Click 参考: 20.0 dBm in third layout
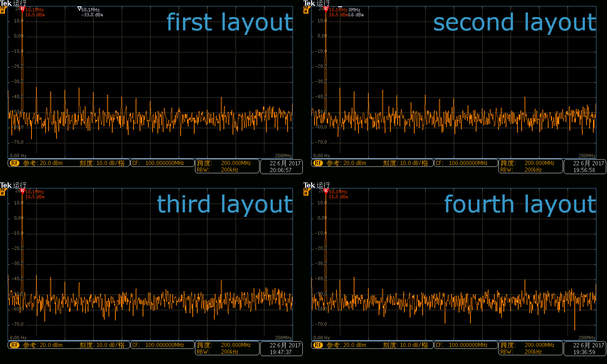The width and height of the screenshot is (607, 364). (42, 345)
